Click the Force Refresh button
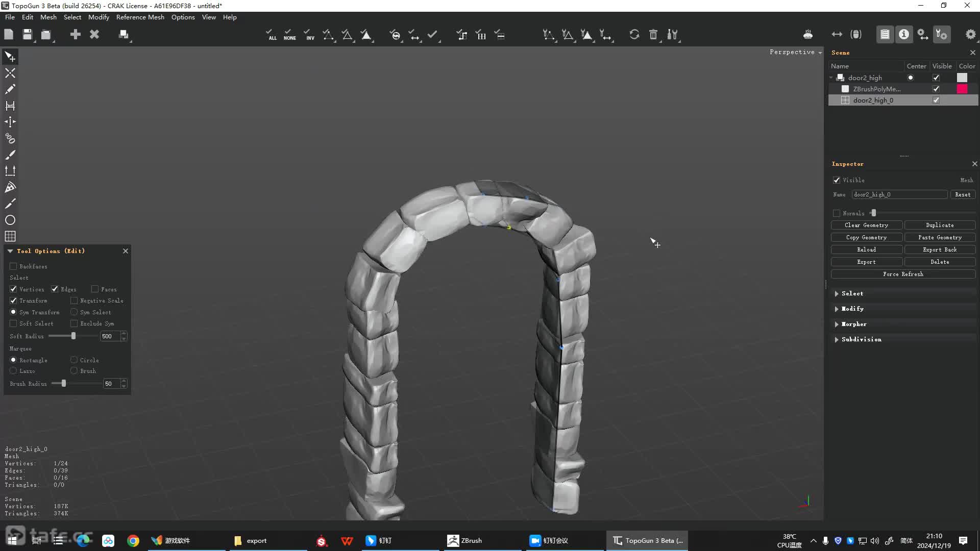 pos(903,274)
